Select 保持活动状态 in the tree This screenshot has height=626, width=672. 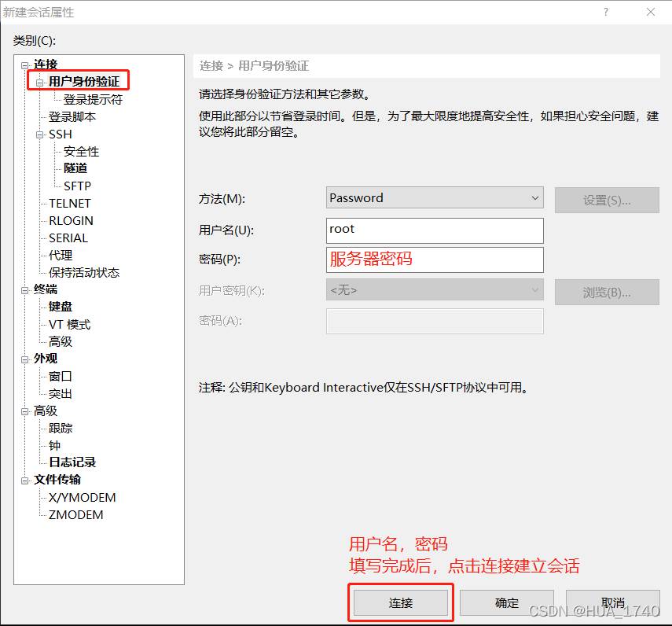(x=84, y=272)
